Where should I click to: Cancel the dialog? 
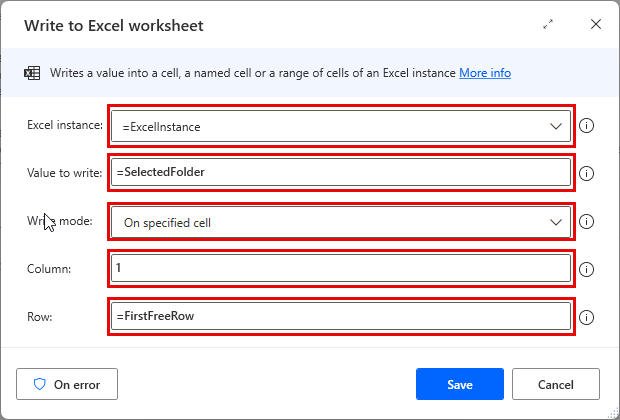click(556, 383)
